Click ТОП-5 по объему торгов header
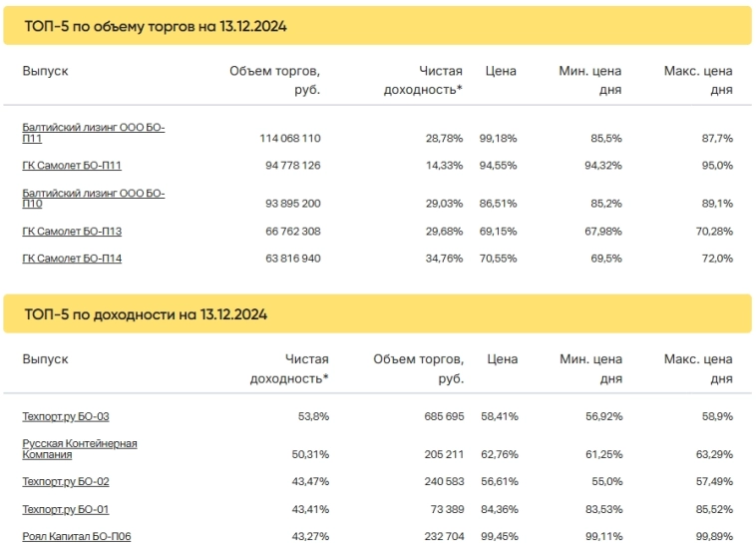 [x=156, y=27]
